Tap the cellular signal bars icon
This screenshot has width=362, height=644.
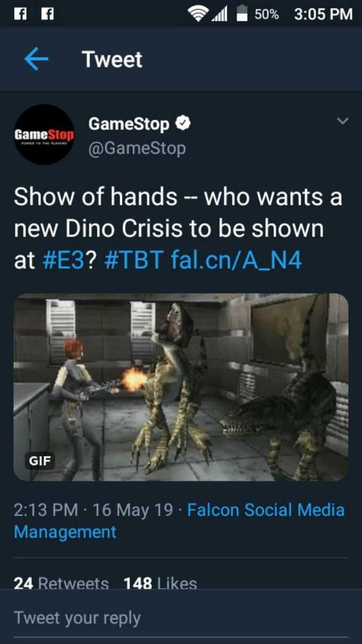[x=220, y=15]
